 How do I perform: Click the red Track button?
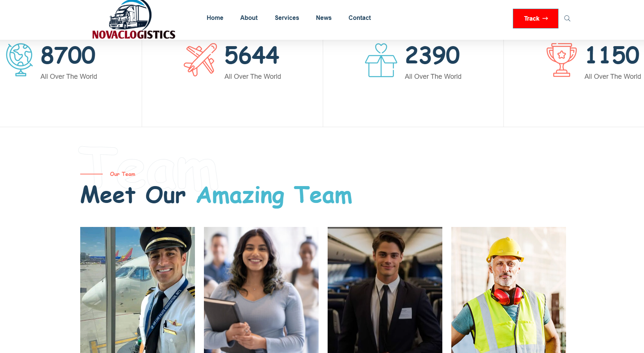click(535, 18)
